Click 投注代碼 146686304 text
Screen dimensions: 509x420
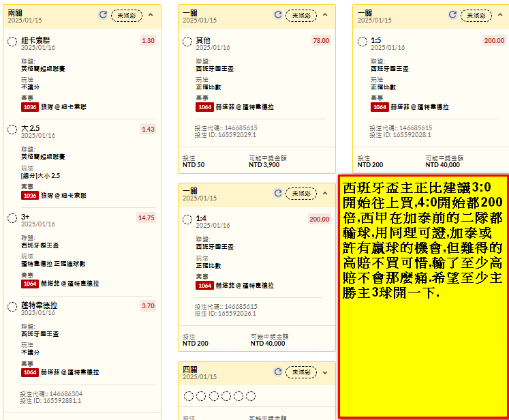tap(51, 393)
